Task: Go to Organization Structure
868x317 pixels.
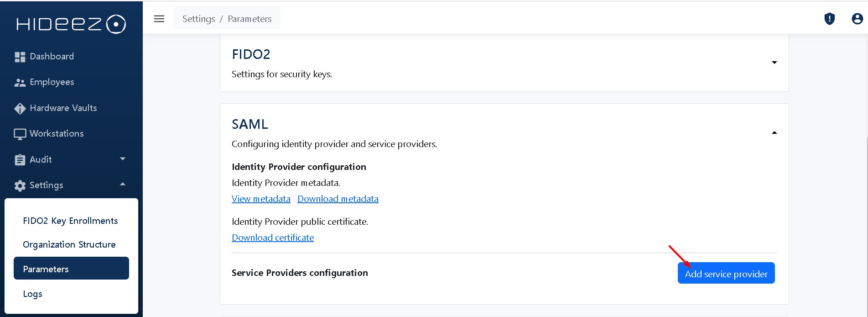Action: pyautogui.click(x=69, y=244)
